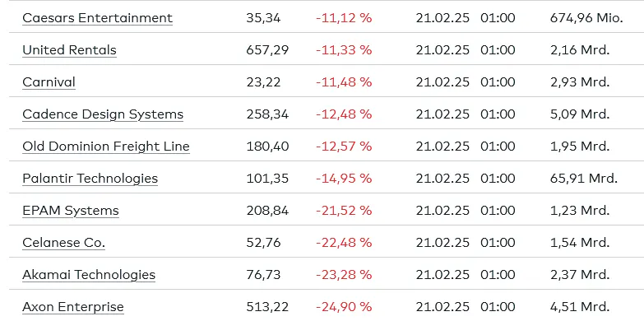Select the Carnival stock link
The width and height of the screenshot is (644, 321).
coord(49,82)
